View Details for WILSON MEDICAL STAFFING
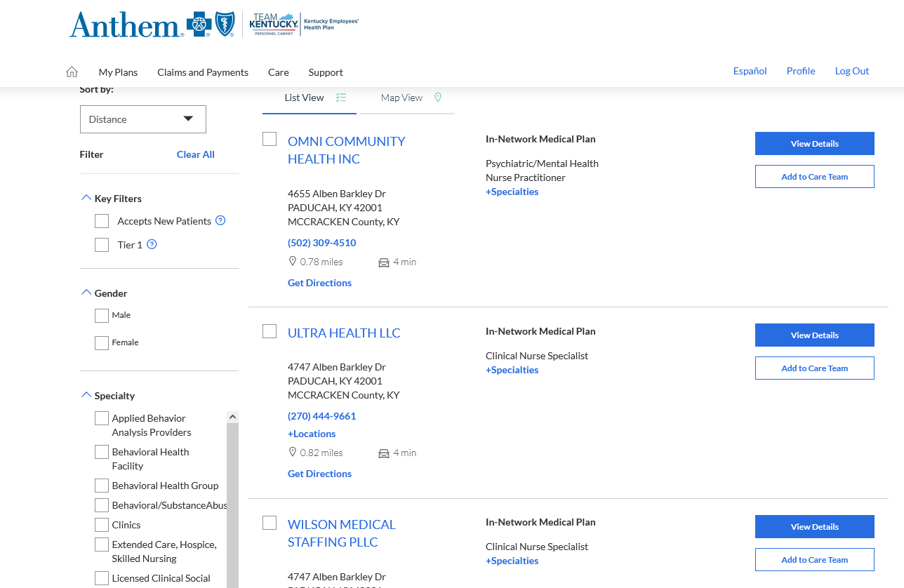The width and height of the screenshot is (904, 588). [815, 526]
